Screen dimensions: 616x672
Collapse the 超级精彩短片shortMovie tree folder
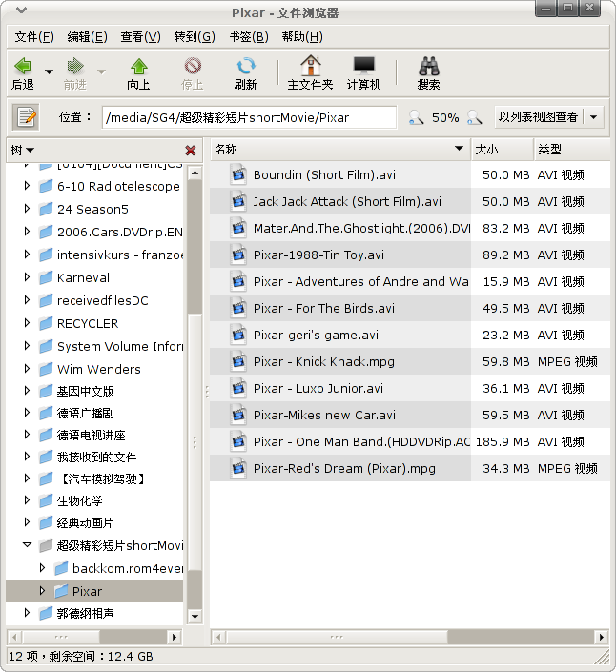click(x=27, y=545)
